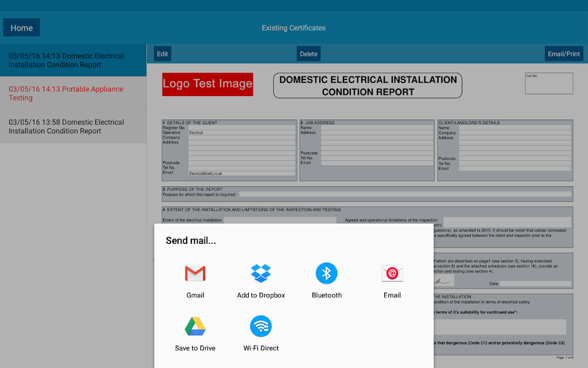This screenshot has height=368, width=588.
Task: Click the Operative field showing Electrical
Action: pos(242,133)
